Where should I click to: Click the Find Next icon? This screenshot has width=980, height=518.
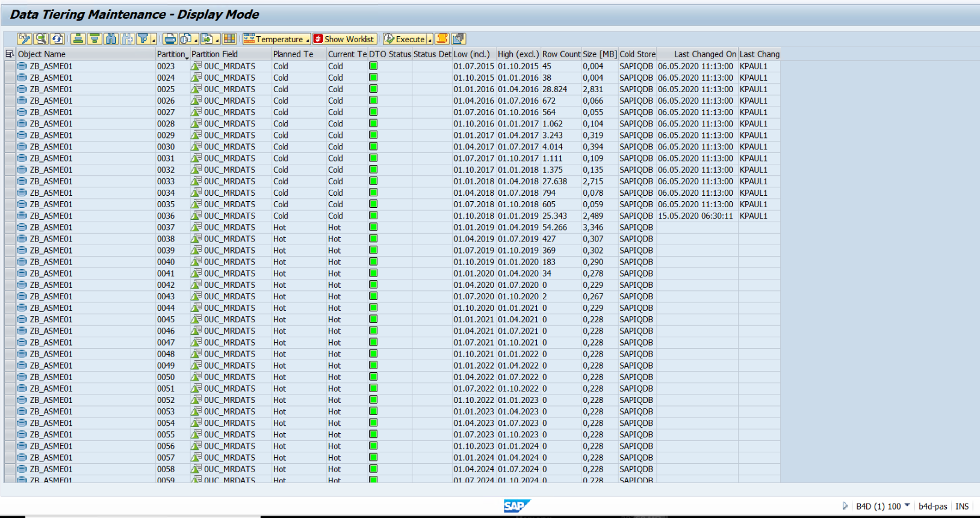click(128, 39)
